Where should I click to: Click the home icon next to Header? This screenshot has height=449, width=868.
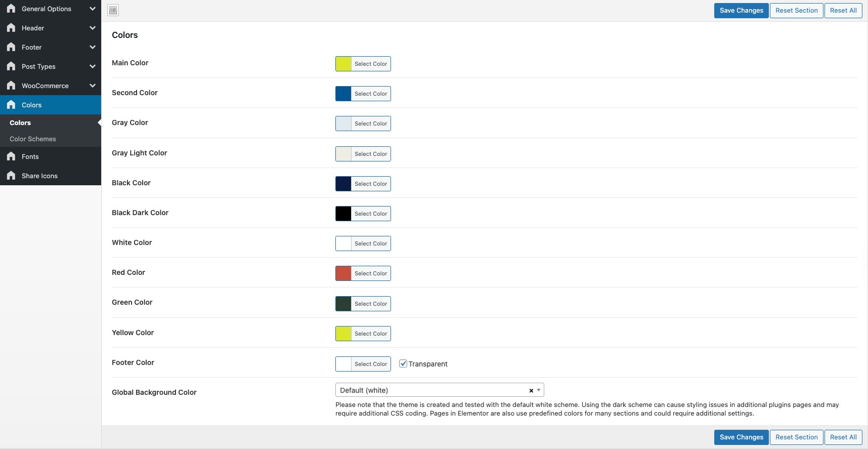pyautogui.click(x=11, y=28)
